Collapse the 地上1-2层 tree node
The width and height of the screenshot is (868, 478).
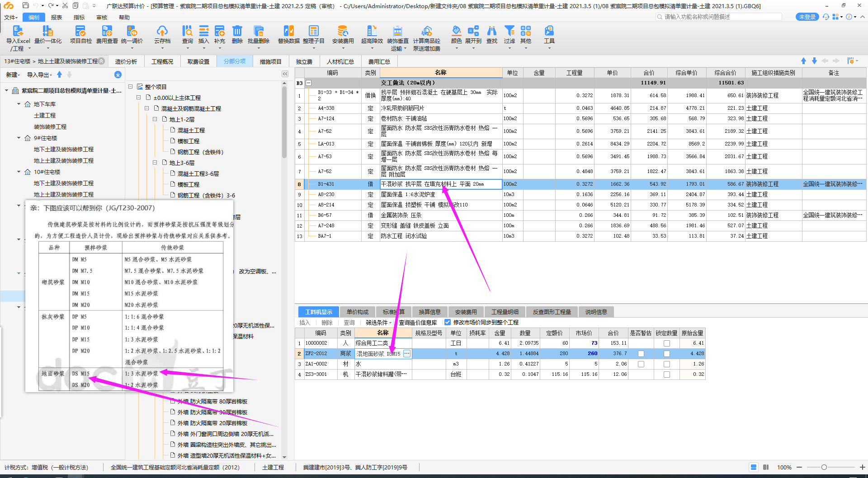(x=155, y=119)
